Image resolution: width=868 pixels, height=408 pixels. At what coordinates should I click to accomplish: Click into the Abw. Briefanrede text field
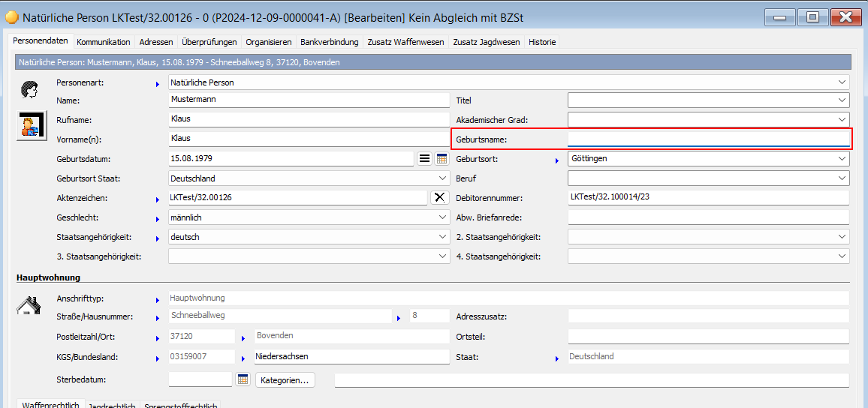point(708,217)
